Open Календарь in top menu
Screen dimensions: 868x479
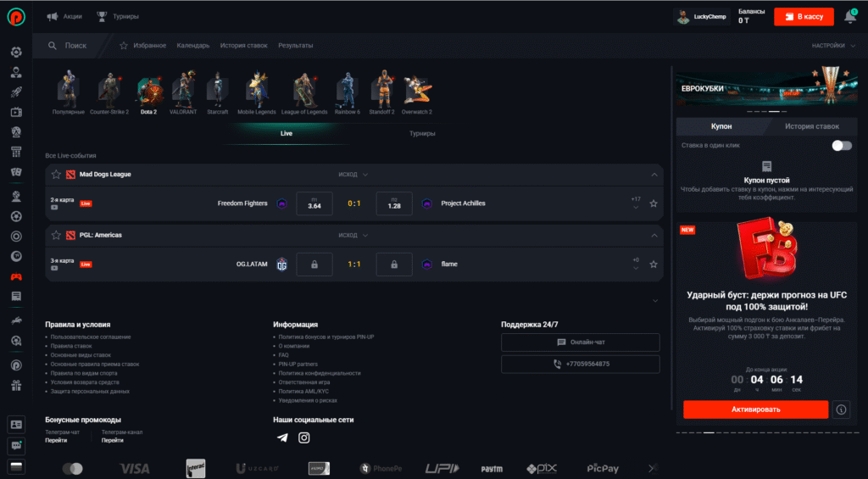(x=192, y=46)
